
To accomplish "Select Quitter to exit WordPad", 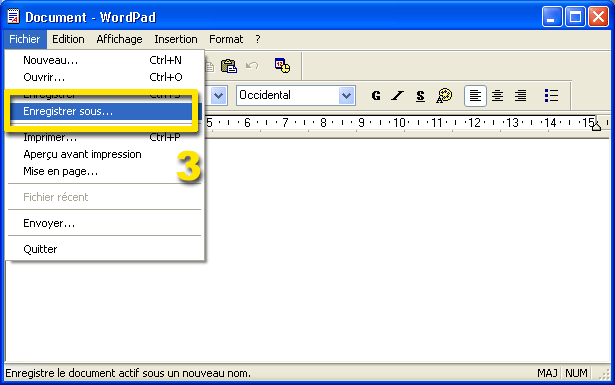I will coord(104,249).
